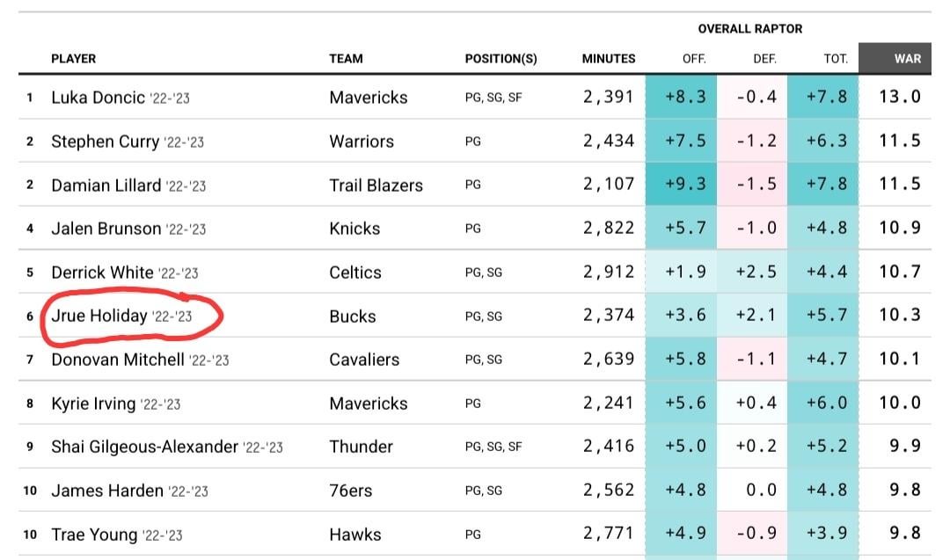Sort by POSITION(S) column header
950x560 pixels.
pyautogui.click(x=501, y=59)
